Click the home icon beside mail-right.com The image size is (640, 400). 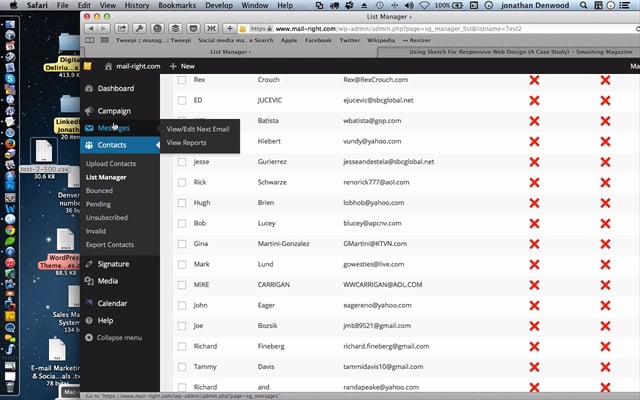coord(108,66)
